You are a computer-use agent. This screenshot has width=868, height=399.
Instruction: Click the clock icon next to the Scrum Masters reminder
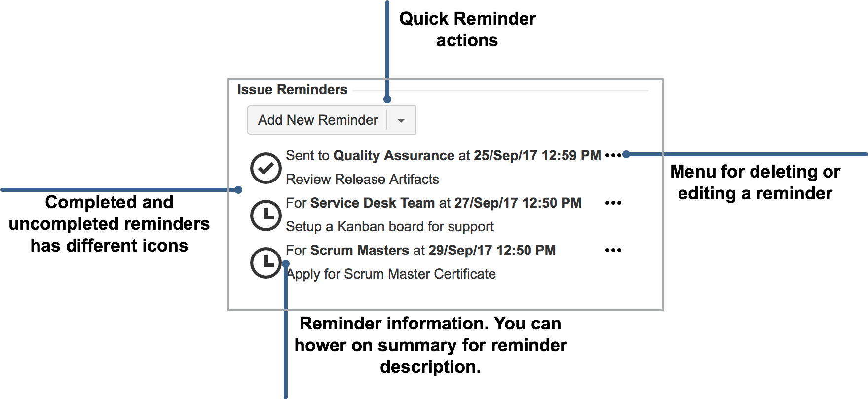tap(266, 262)
